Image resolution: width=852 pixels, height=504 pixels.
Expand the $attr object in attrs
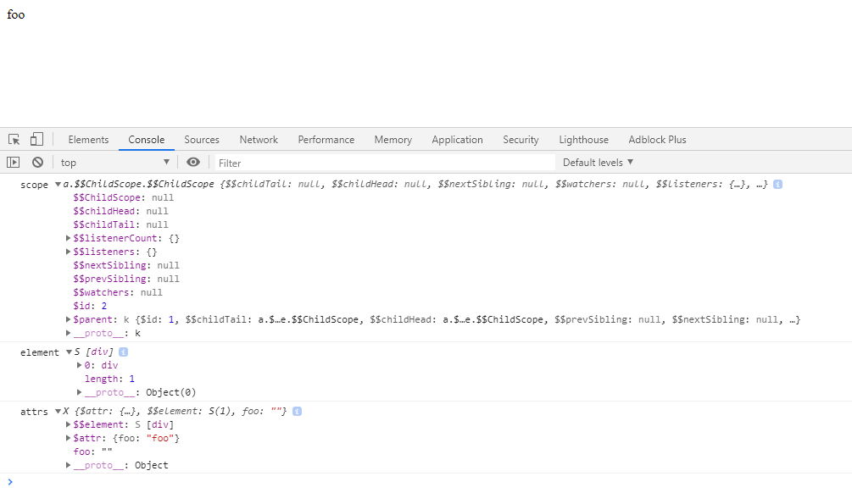pyautogui.click(x=68, y=439)
